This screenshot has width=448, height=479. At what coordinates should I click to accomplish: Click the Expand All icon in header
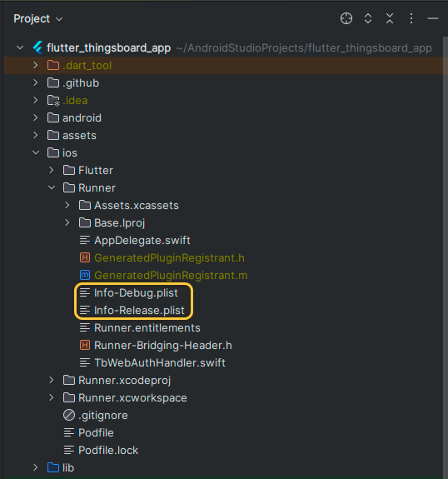[x=368, y=18]
